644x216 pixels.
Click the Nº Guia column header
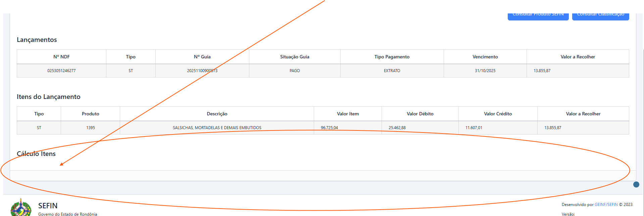point(202,57)
